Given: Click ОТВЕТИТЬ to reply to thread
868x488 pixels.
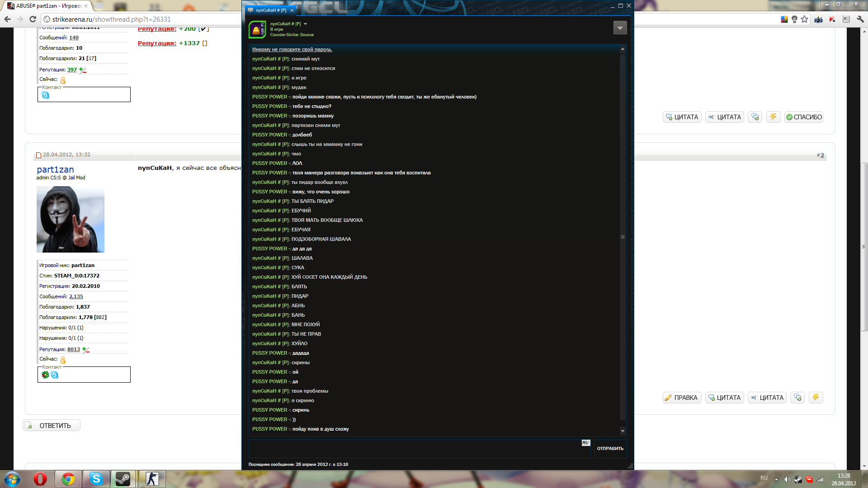Looking at the screenshot, I should (x=52, y=425).
